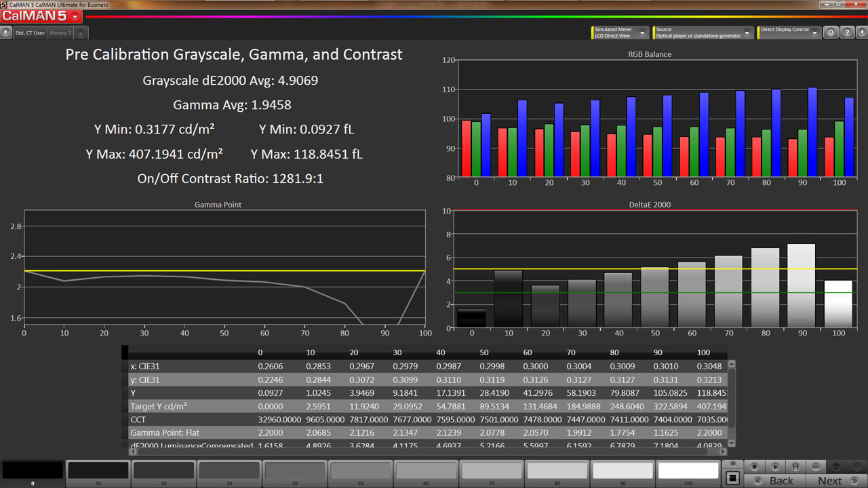Screen dimensions: 868x488
Task: Select the Std, CT User tab
Action: coord(30,33)
